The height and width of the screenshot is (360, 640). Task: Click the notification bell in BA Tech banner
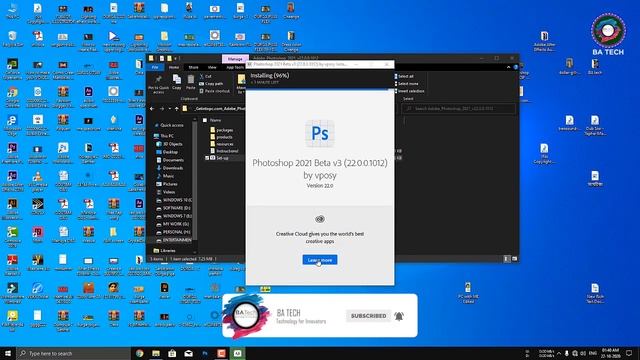[399, 316]
